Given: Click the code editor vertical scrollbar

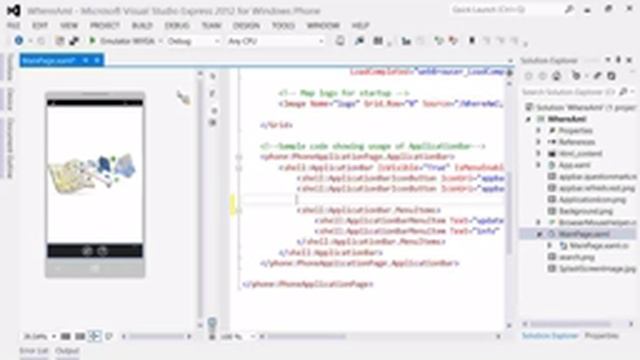Looking at the screenshot, I should click(509, 204).
